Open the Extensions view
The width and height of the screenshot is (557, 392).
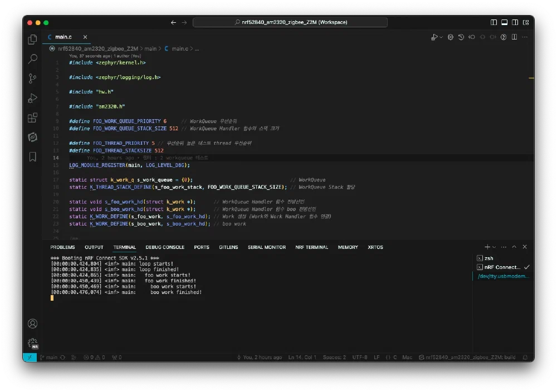pyautogui.click(x=33, y=117)
